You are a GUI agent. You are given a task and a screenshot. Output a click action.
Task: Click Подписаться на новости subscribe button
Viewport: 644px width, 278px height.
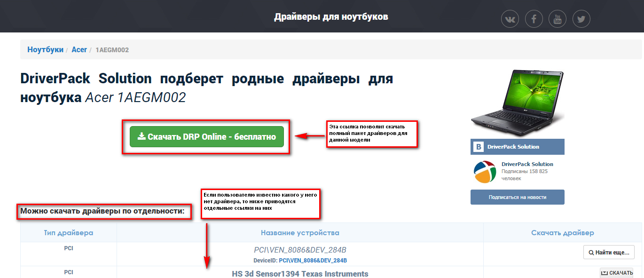click(x=517, y=197)
